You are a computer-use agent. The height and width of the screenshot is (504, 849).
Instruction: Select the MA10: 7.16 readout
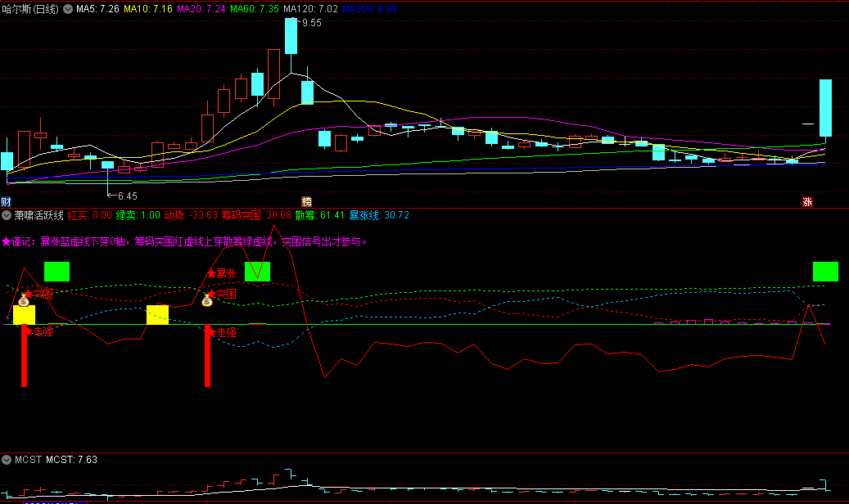click(x=148, y=9)
